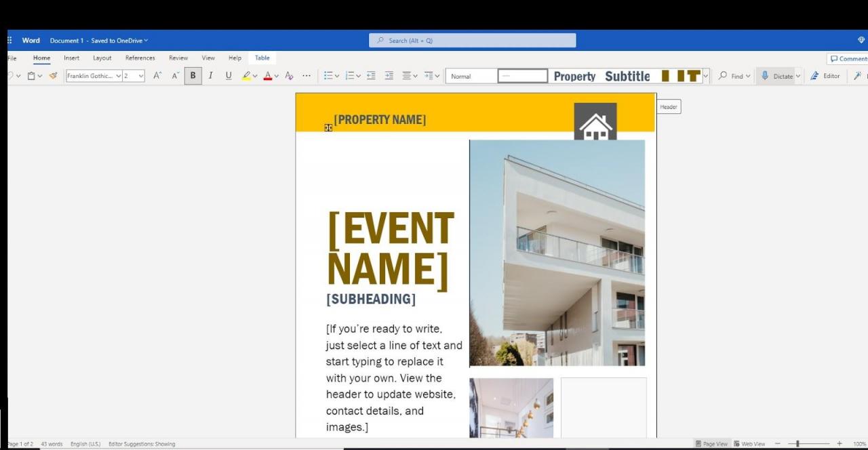This screenshot has height=450, width=868.
Task: Expand the styles gallery
Action: 705,75
